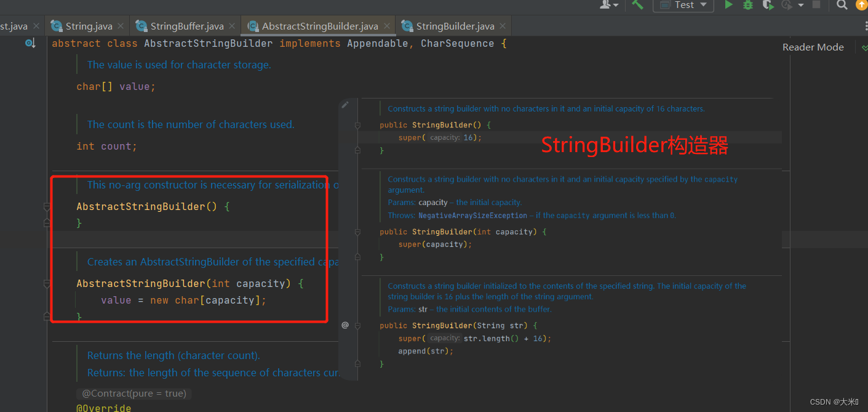The height and width of the screenshot is (412, 868).
Task: Start debugging with the green bug icon
Action: (748, 5)
